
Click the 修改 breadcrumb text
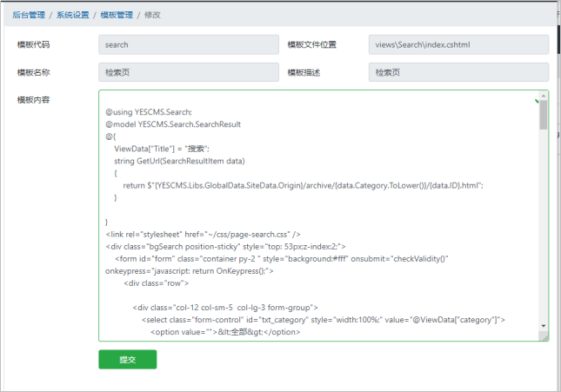pos(152,15)
